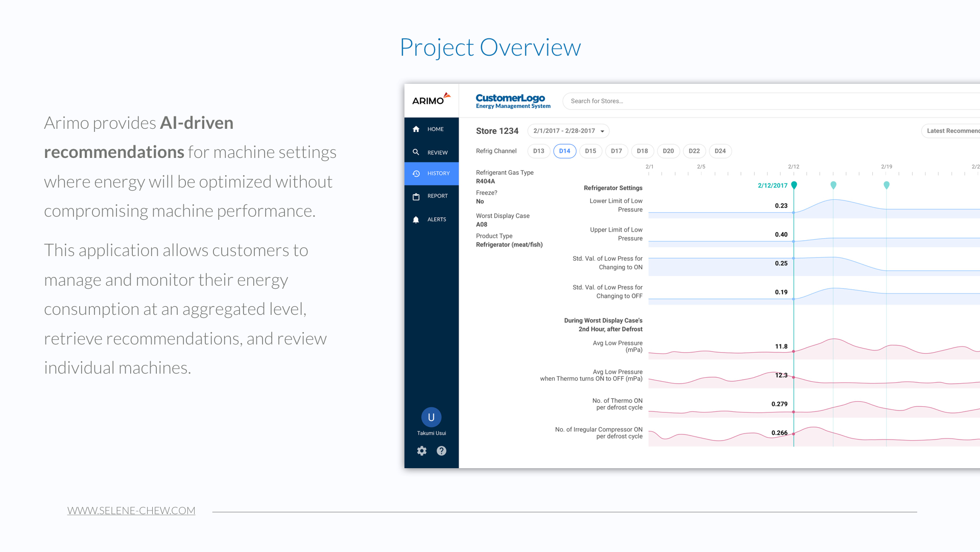Click the Arimo logo
The height and width of the screenshot is (552, 980).
[x=432, y=99]
